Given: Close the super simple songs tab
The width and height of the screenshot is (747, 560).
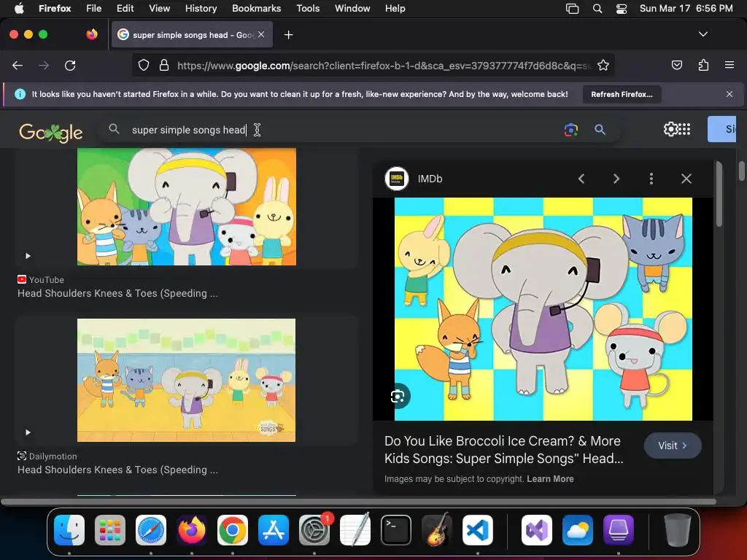Looking at the screenshot, I should point(261,34).
